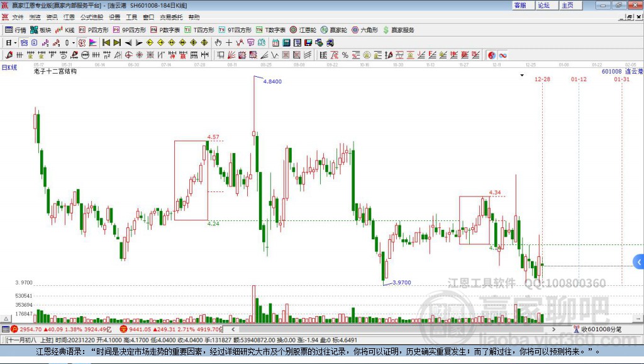The height and width of the screenshot is (364, 644).
Task: Switch to the K线 chart view
Action: click(x=65, y=30)
